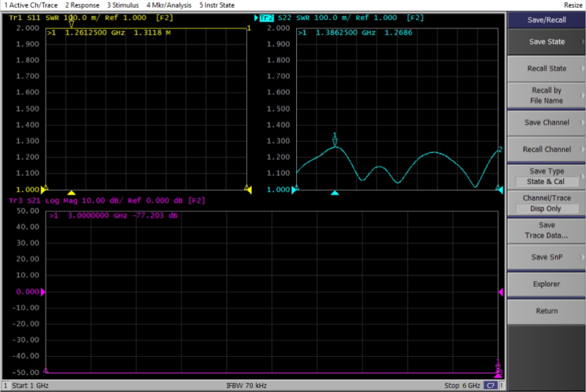
Task: Click the channel 1 indicator in status bar
Action: pyautogui.click(x=5, y=385)
